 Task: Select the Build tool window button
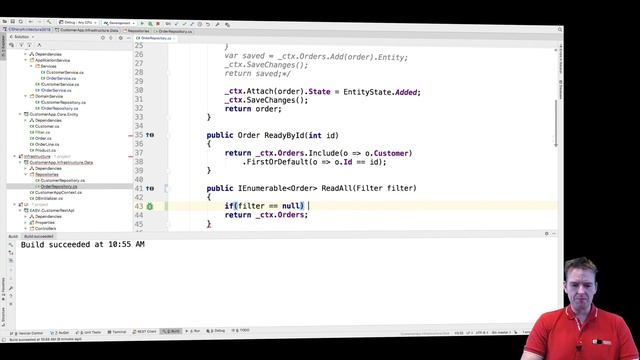click(x=171, y=331)
